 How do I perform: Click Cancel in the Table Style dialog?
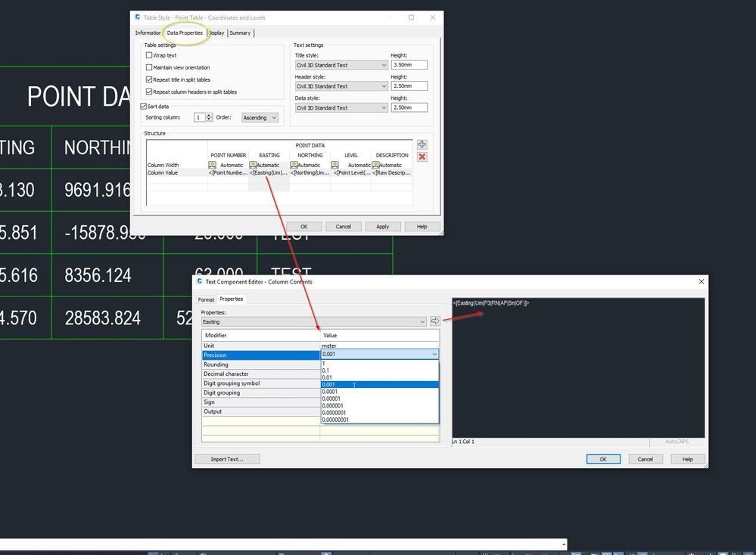344,226
